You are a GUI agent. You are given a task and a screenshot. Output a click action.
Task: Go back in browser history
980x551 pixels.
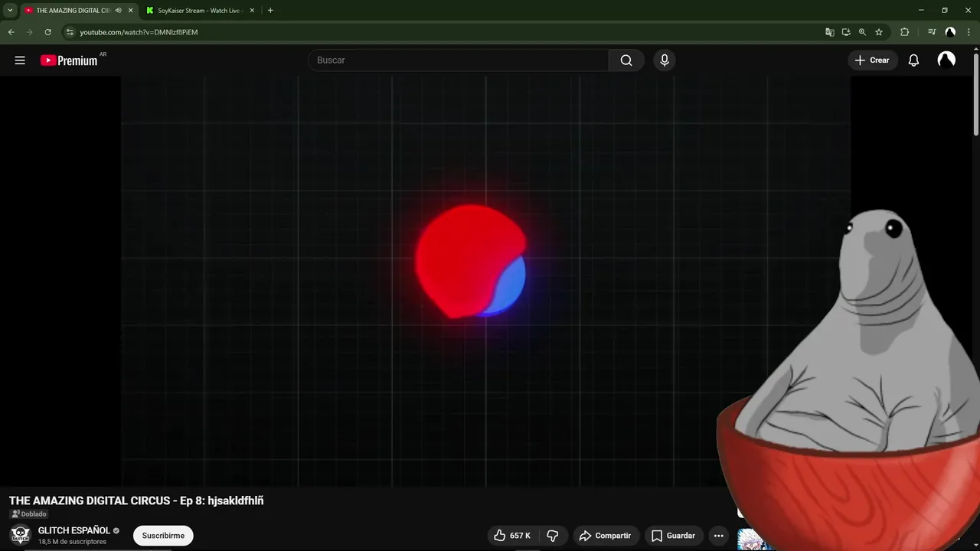(x=11, y=32)
